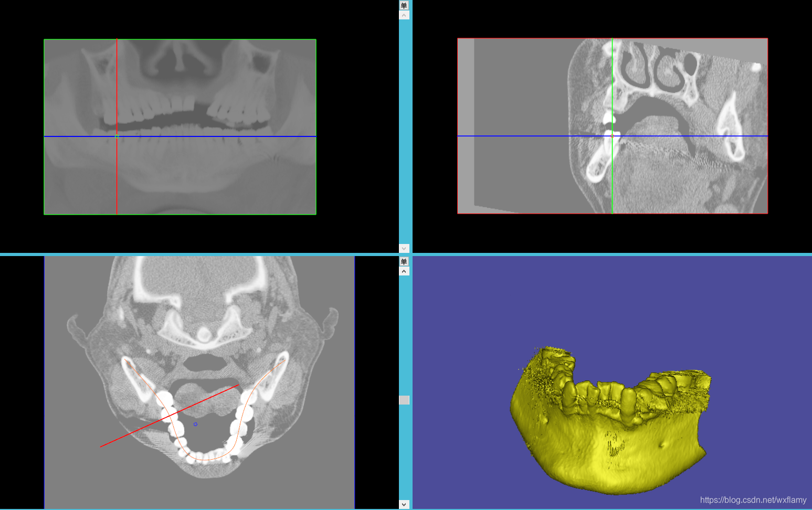Click the upper 单 single-view button
Image resolution: width=812 pixels, height=510 pixels.
coord(404,5)
